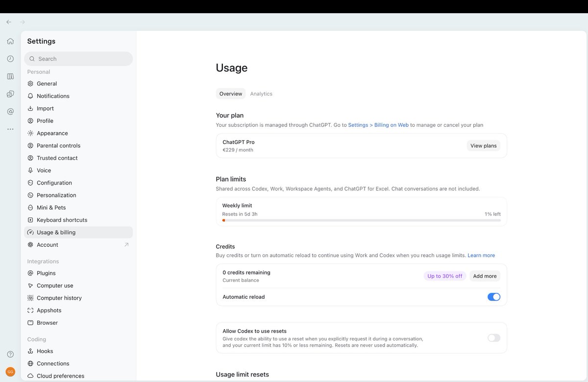Open Parental controls settings

point(78,145)
